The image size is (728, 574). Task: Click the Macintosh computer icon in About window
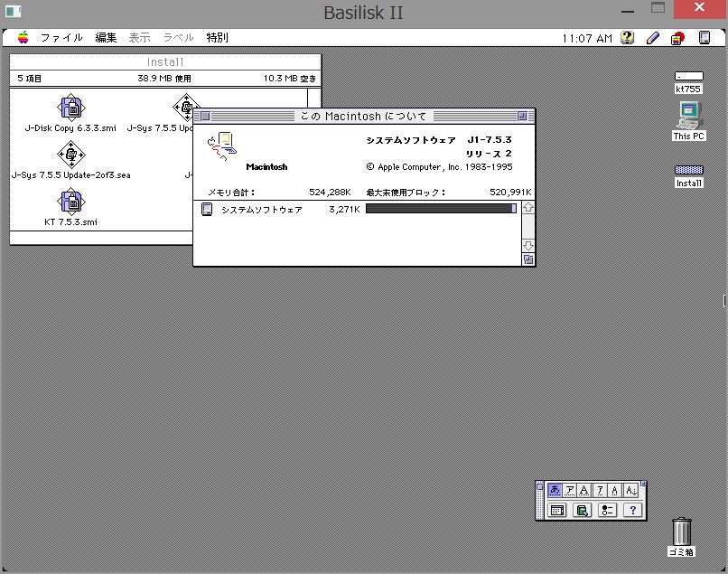[222, 146]
